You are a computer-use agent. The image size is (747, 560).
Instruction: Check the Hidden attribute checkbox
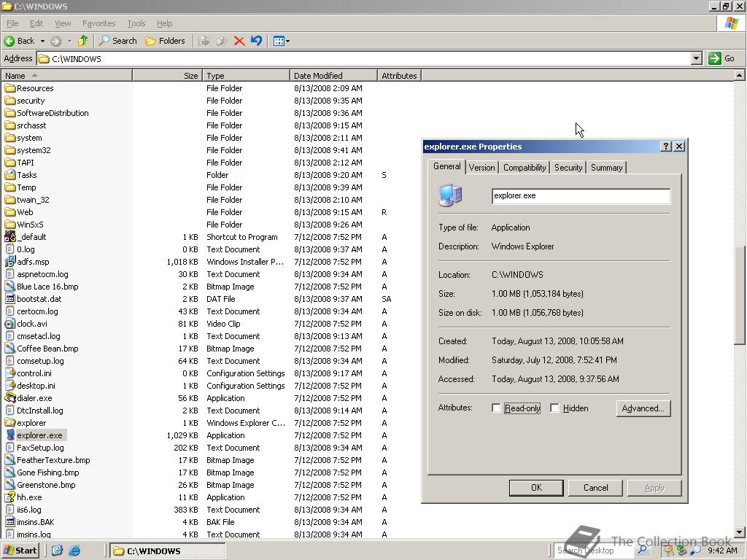pos(554,408)
